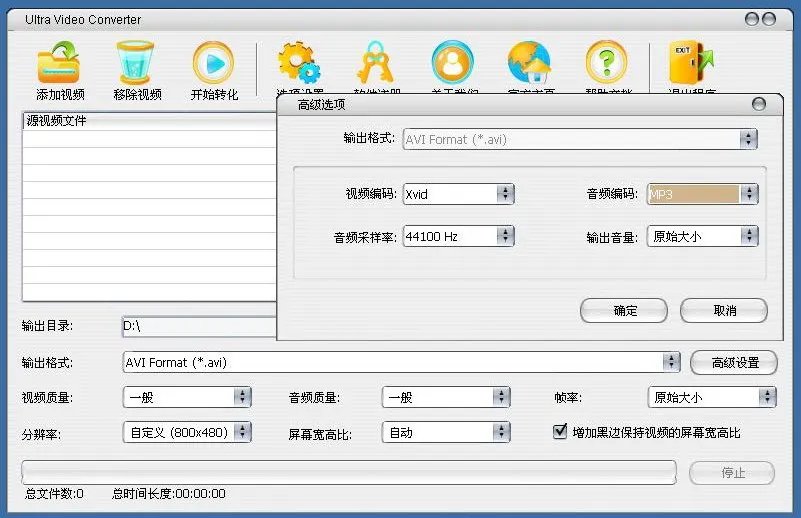This screenshot has height=518, width=801.
Task: Start conversion with the 开始转化 play icon
Action: coord(214,63)
